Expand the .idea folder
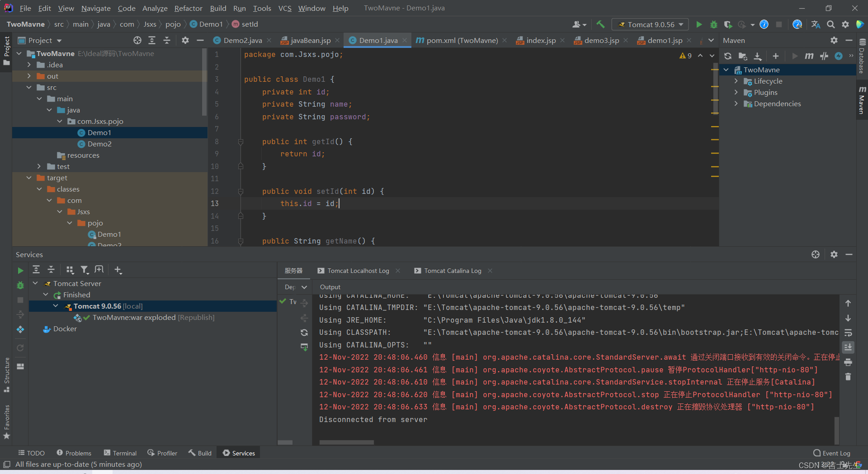The image size is (868, 474). coord(29,65)
